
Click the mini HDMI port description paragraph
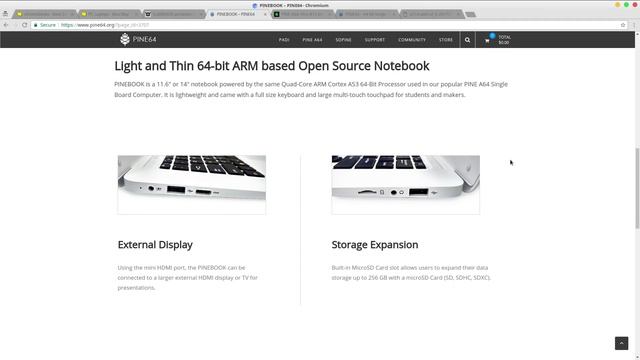[x=188, y=278]
